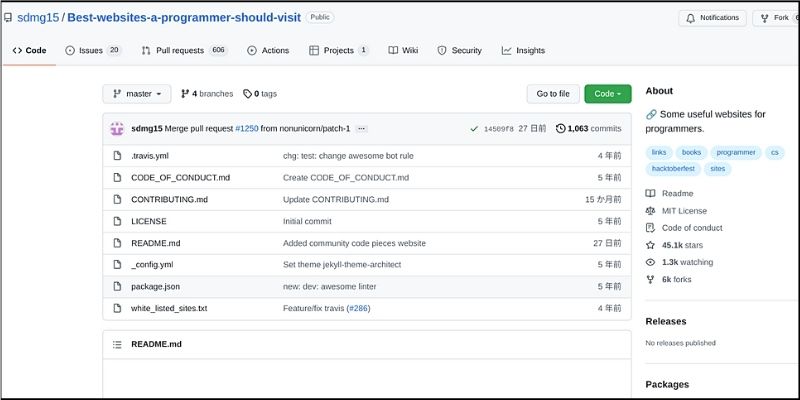Image resolution: width=800 pixels, height=400 pixels.
Task: Click the history clock icon beside 1,063 commits
Action: point(561,129)
